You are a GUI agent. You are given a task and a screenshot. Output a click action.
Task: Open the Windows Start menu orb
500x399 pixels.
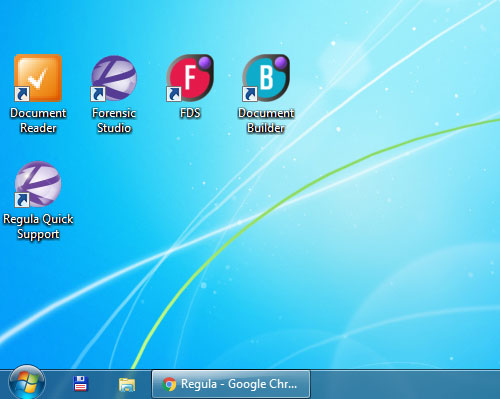27,383
